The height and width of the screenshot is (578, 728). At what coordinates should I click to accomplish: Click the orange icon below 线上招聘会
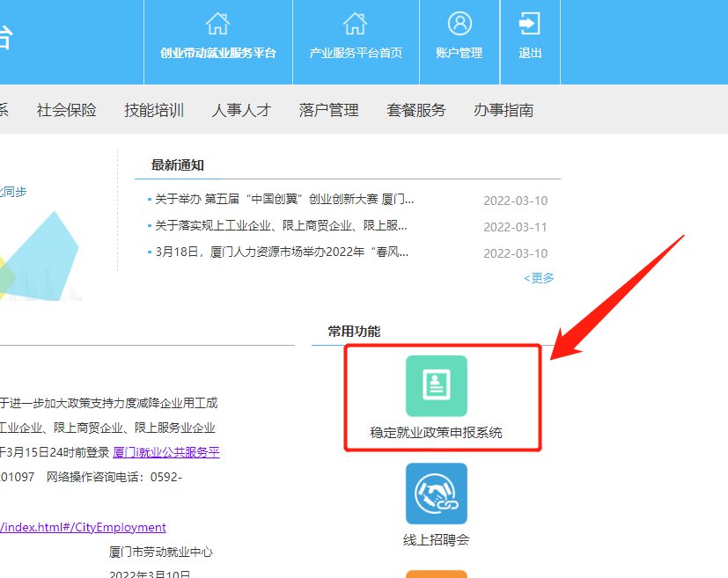(x=436, y=573)
